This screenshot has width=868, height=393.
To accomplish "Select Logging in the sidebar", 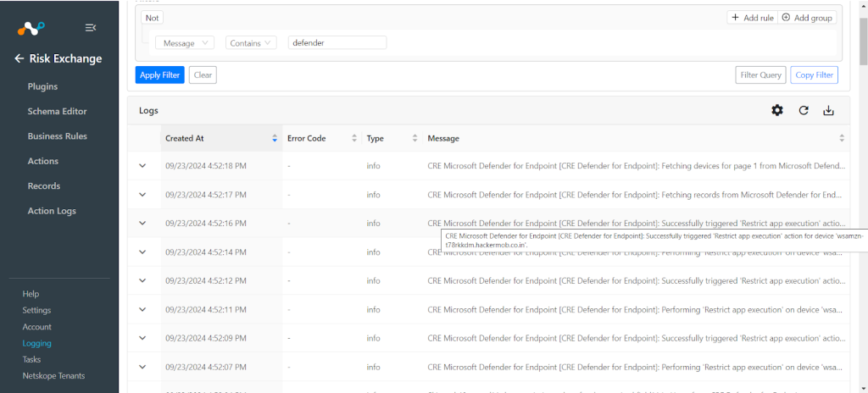I will tap(36, 343).
